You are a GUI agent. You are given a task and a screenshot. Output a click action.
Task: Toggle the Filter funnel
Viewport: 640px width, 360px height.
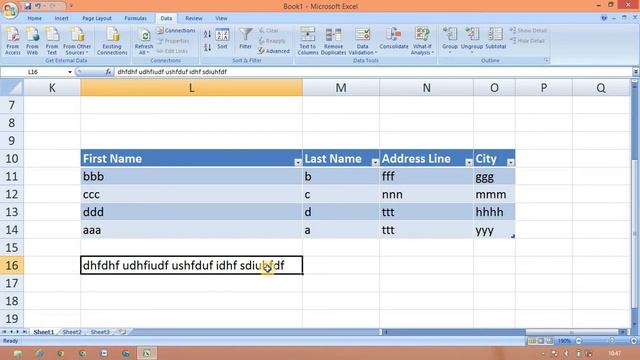[x=245, y=39]
